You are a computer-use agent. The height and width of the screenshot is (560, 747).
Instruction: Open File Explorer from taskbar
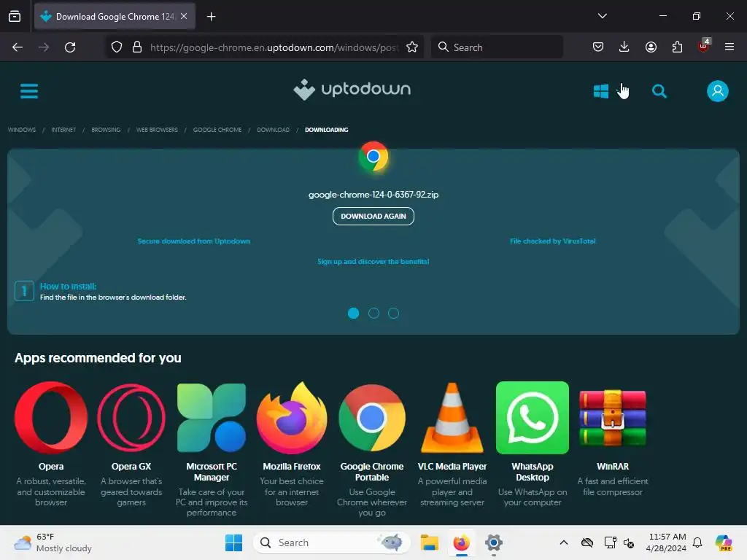tap(429, 542)
